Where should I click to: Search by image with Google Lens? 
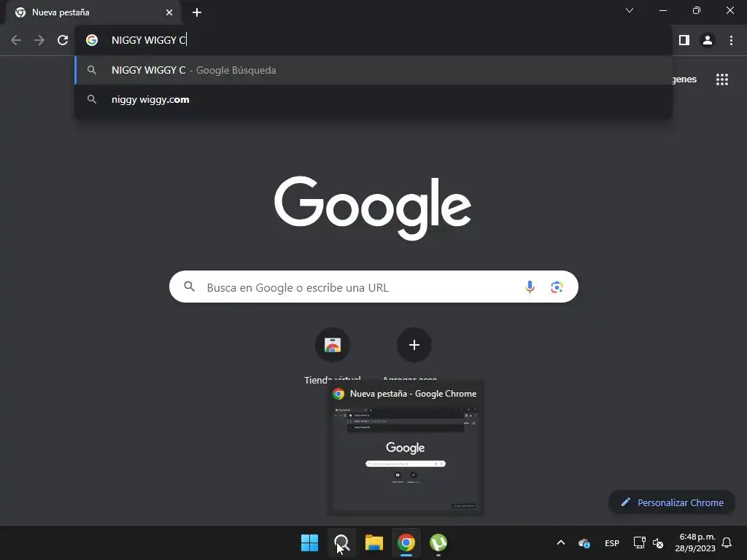tap(557, 287)
